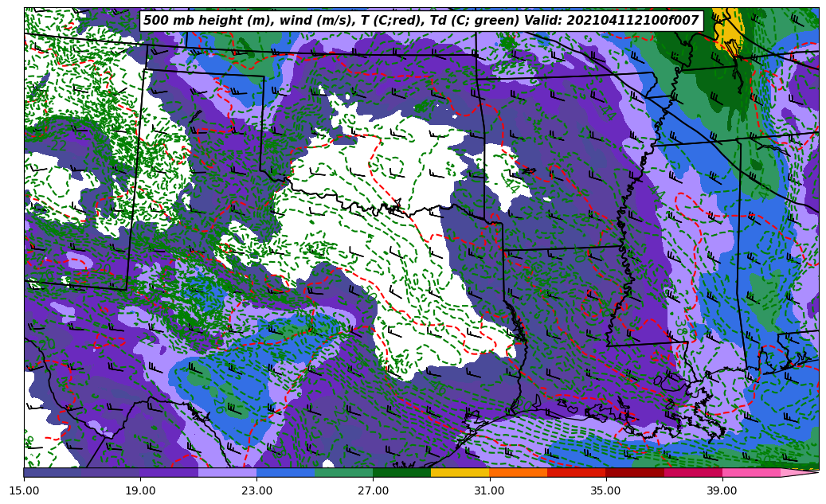Click the hot pink colorbar segment after 39.00
Image resolution: width=826 pixels, height=504 pixels.
(751, 472)
